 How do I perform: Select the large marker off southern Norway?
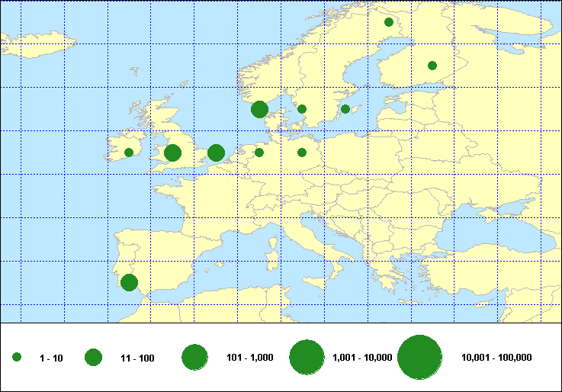click(259, 109)
